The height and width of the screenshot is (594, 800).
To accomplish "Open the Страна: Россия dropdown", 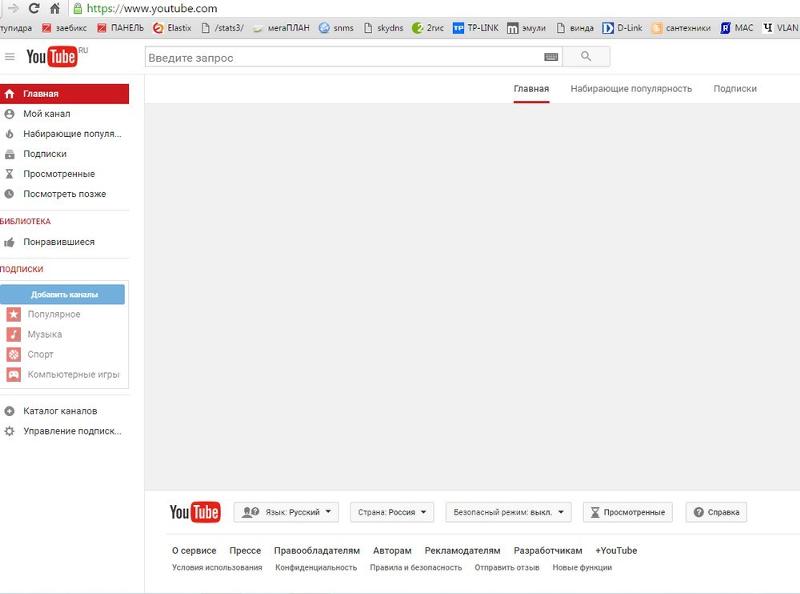I will click(392, 512).
